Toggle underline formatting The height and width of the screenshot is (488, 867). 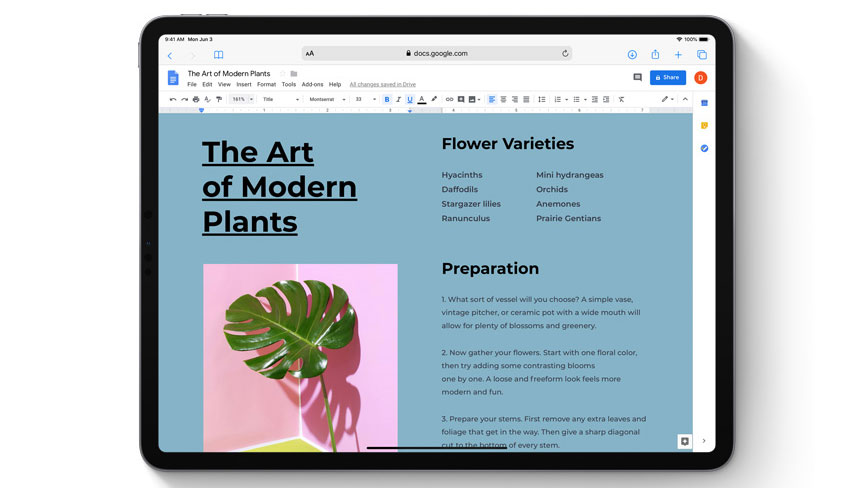coord(410,99)
